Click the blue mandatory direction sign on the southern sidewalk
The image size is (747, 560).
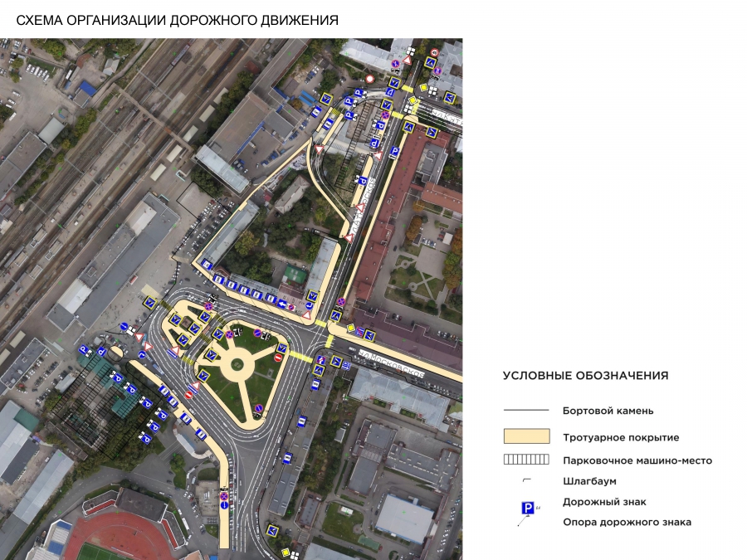(x=224, y=505)
